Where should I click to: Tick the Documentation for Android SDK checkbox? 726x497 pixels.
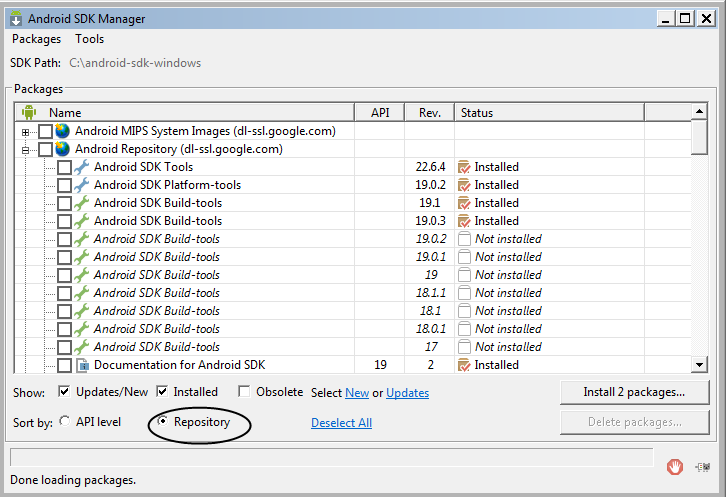[x=64, y=365]
